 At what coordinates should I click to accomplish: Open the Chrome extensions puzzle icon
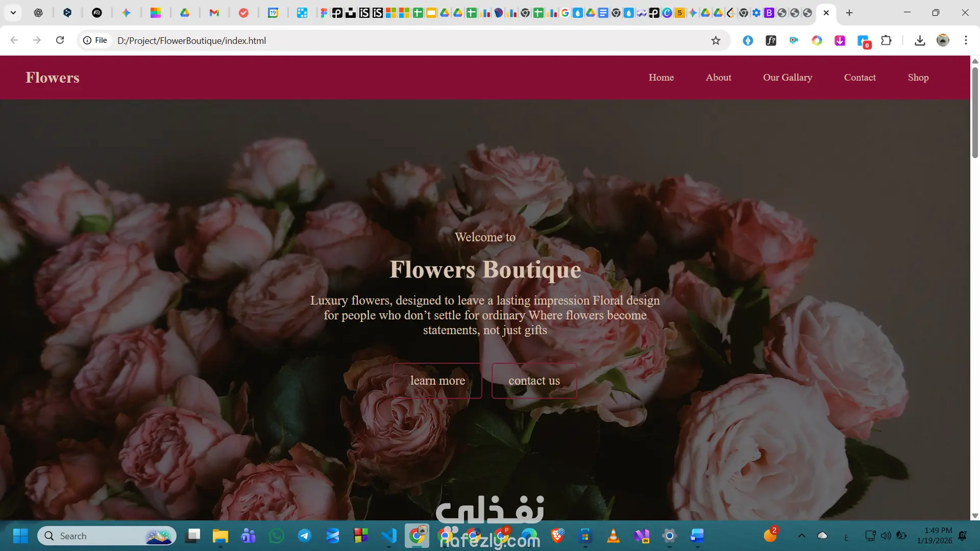point(886,40)
